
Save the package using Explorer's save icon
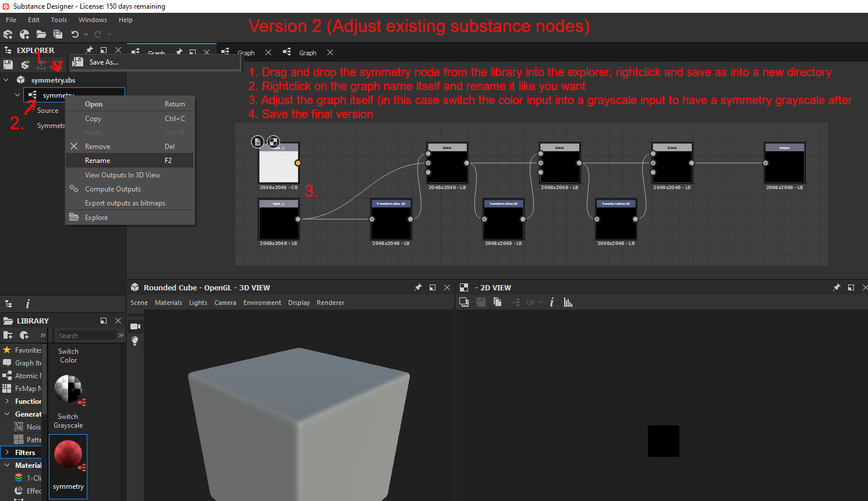coord(8,64)
